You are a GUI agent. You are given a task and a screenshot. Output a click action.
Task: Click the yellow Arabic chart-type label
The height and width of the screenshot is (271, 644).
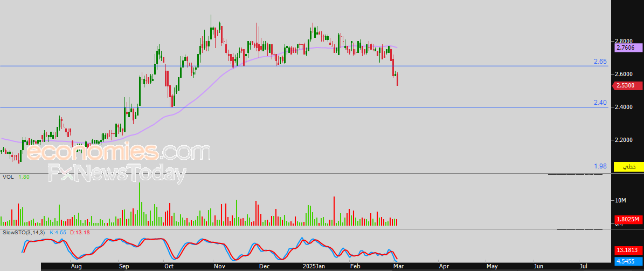pos(628,167)
